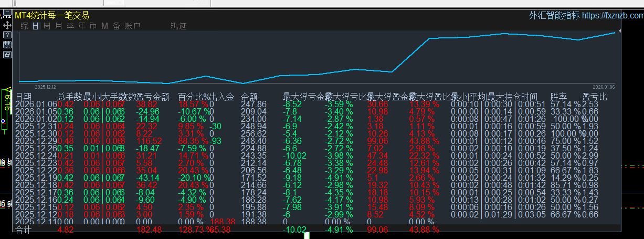
Task: Select the 备 comment statistics tab
Action: pyautogui.click(x=117, y=26)
